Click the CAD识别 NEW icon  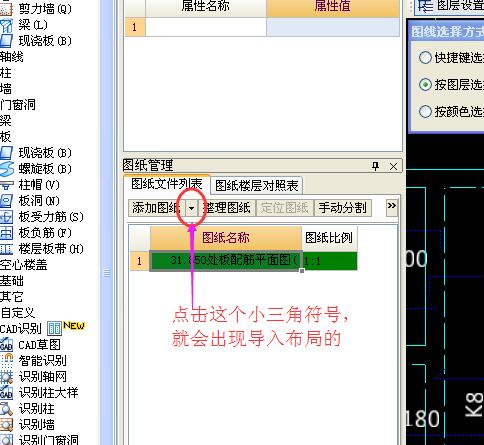[x=54, y=328]
